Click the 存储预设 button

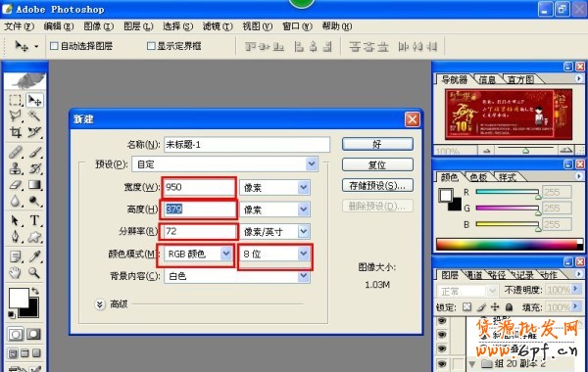coord(377,185)
